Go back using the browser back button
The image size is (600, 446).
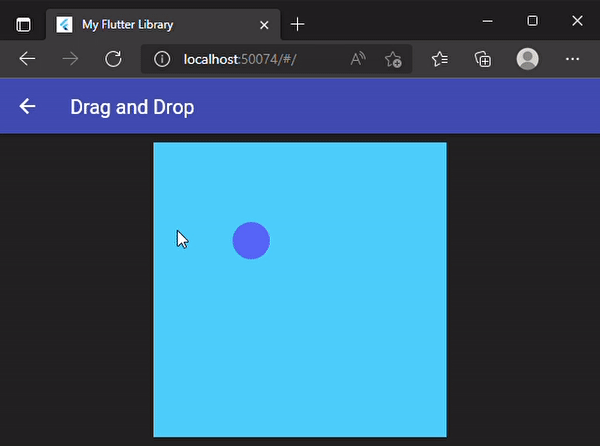point(27,59)
